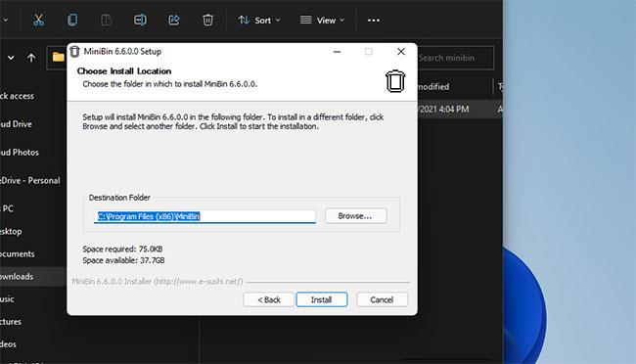
Task: Select Videos in the navigation pane
Action: [8, 344]
